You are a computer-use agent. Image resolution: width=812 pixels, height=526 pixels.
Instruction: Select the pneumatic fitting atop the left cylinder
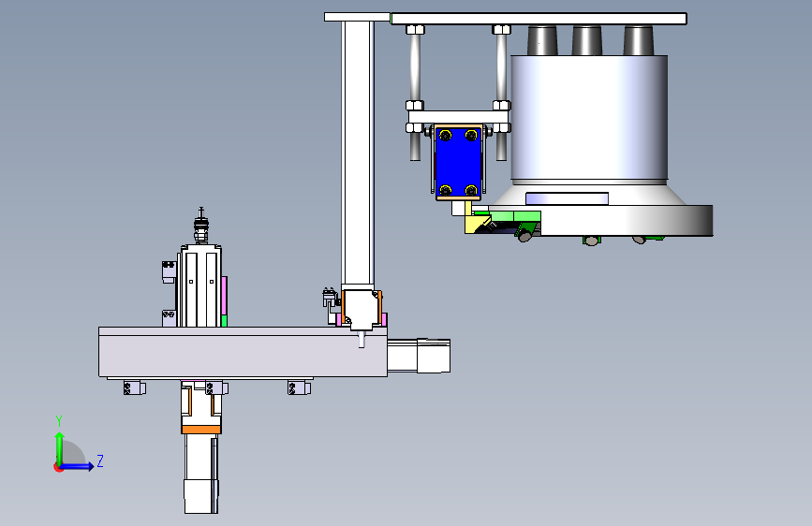tap(201, 226)
